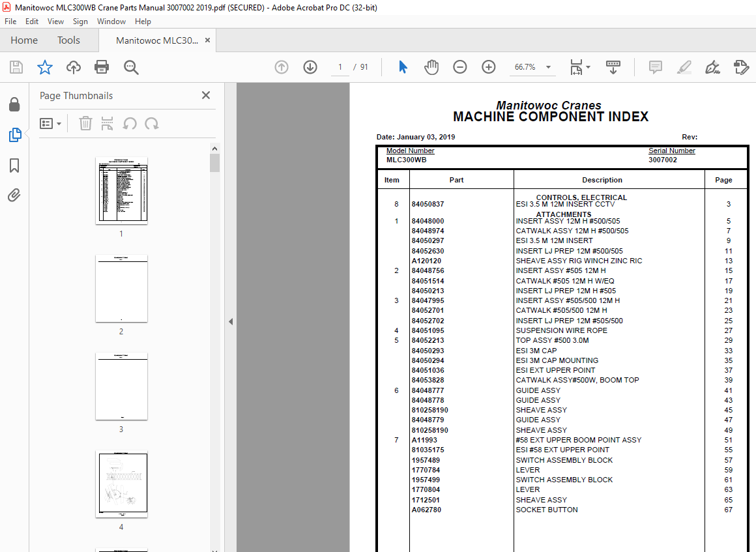756x552 pixels.
Task: Click thumbnail scrollbar up arrow
Action: pos(214,149)
